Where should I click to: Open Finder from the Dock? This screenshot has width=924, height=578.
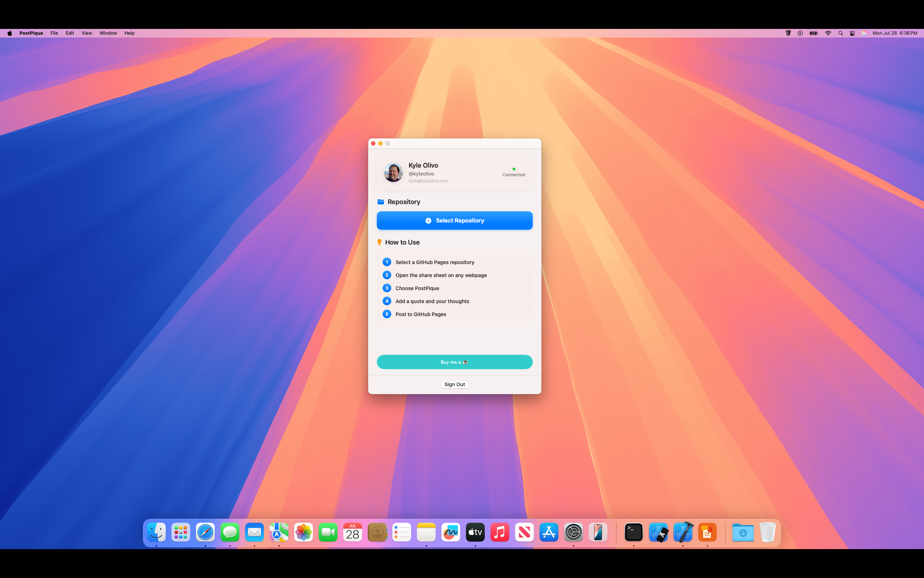[156, 532]
